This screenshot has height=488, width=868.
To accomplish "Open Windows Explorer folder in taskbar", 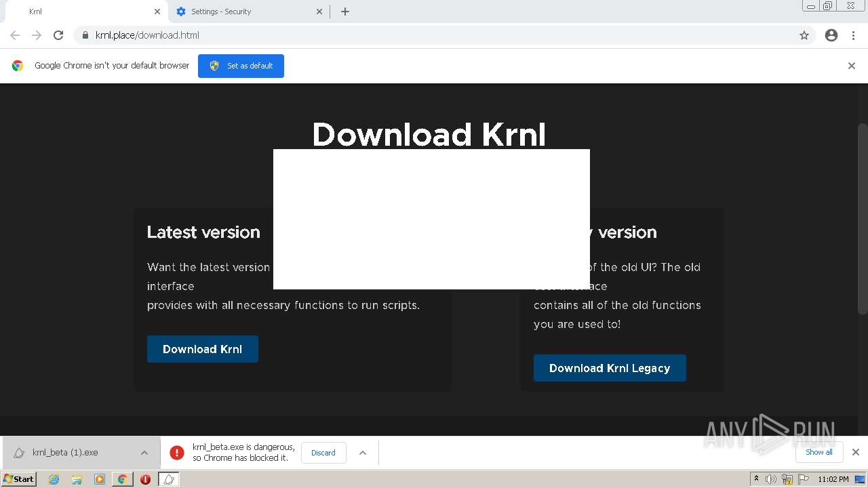I will [x=77, y=479].
